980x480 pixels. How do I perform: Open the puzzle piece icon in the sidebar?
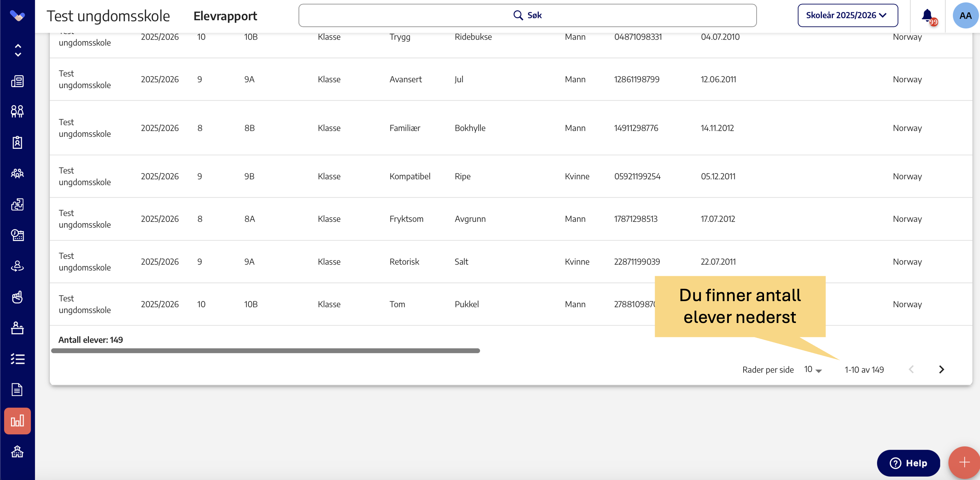coord(17,204)
